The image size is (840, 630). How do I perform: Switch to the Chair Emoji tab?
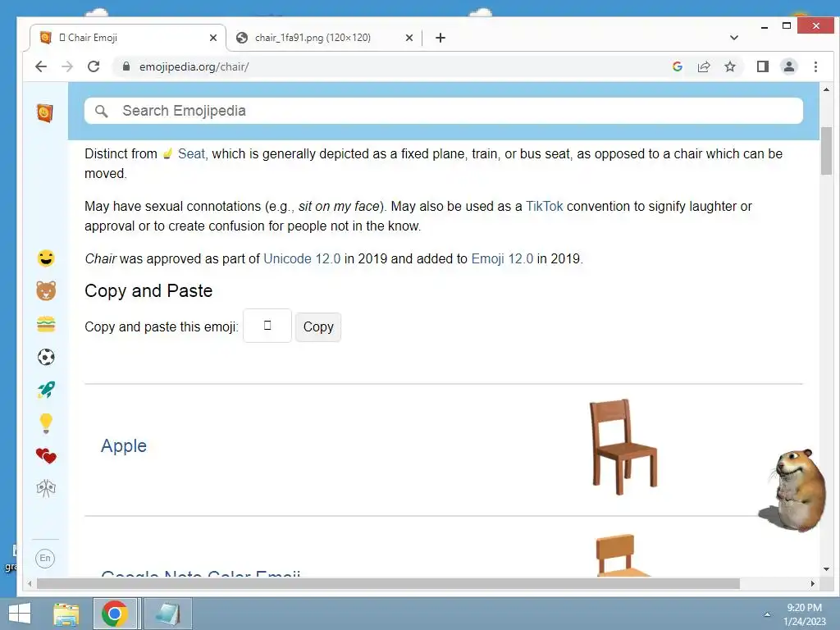(x=127, y=38)
